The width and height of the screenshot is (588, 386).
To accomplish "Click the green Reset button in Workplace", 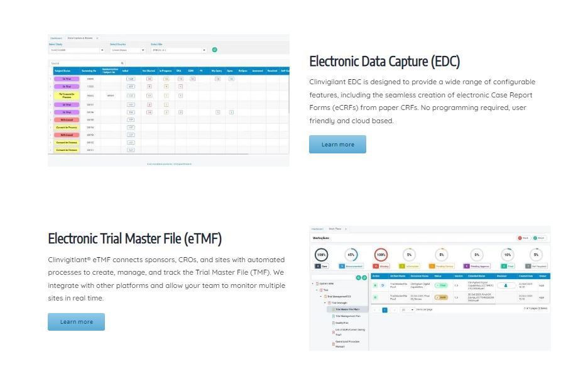I will (539, 238).
